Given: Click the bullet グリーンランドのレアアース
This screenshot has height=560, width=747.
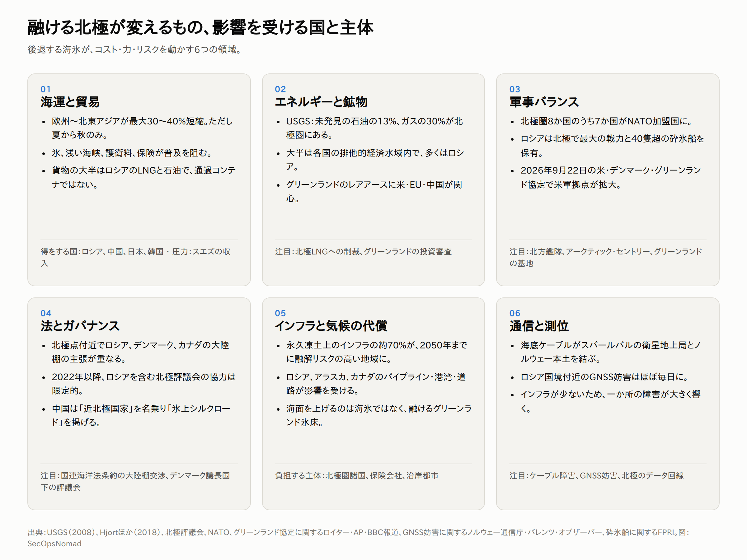Looking at the screenshot, I should tap(374, 191).
